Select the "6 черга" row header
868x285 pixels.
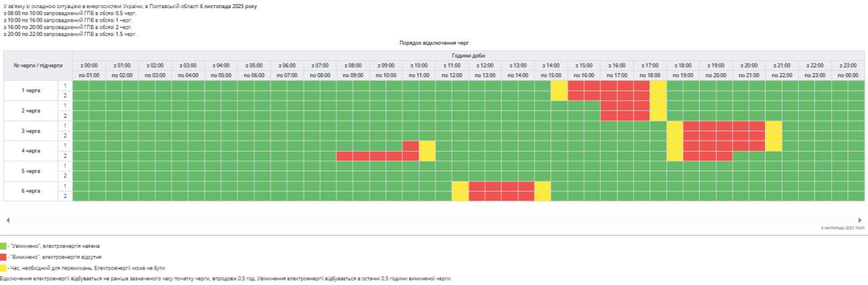tap(31, 191)
